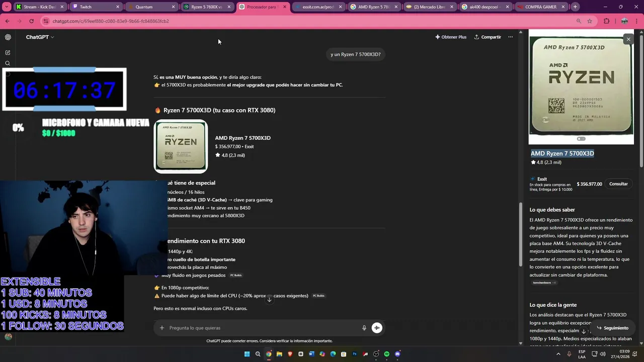Go back with the browser back arrow
This screenshot has height=362, width=644.
click(7, 21)
